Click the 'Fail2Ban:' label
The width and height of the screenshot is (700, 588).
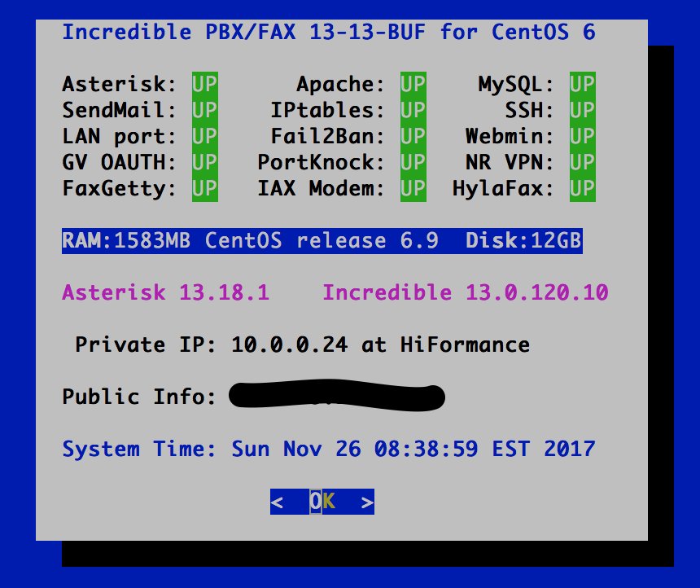point(328,136)
